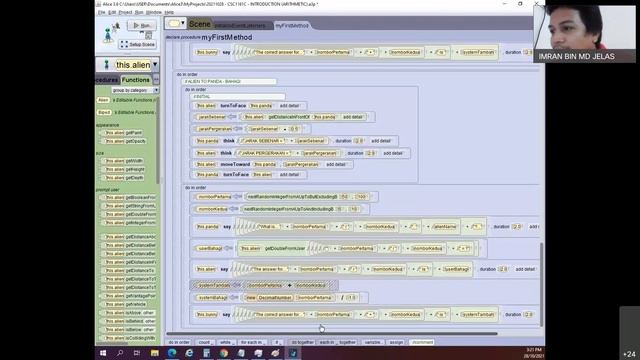Select the 'variable' control tile
This screenshot has width=640, height=360.
point(372,342)
